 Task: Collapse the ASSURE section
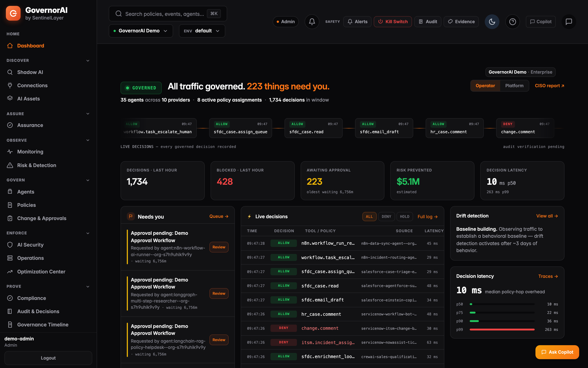(88, 114)
